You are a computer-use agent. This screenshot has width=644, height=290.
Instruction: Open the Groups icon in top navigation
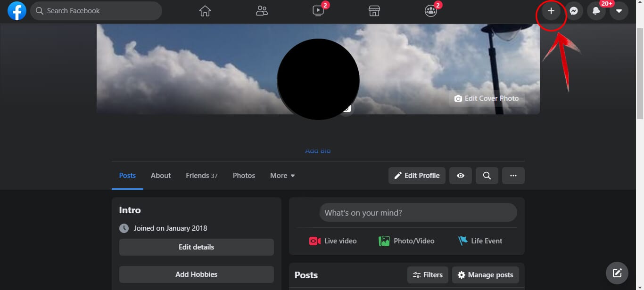(431, 11)
